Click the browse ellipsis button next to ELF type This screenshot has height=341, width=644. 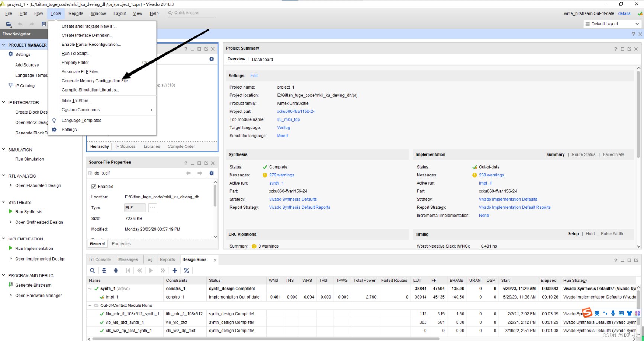click(152, 208)
